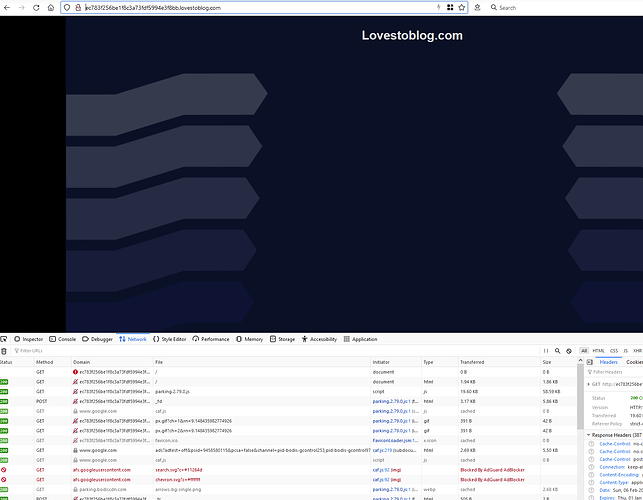The height and width of the screenshot is (500, 643).
Task: Clear the network log with trash icon
Action: pos(4,351)
